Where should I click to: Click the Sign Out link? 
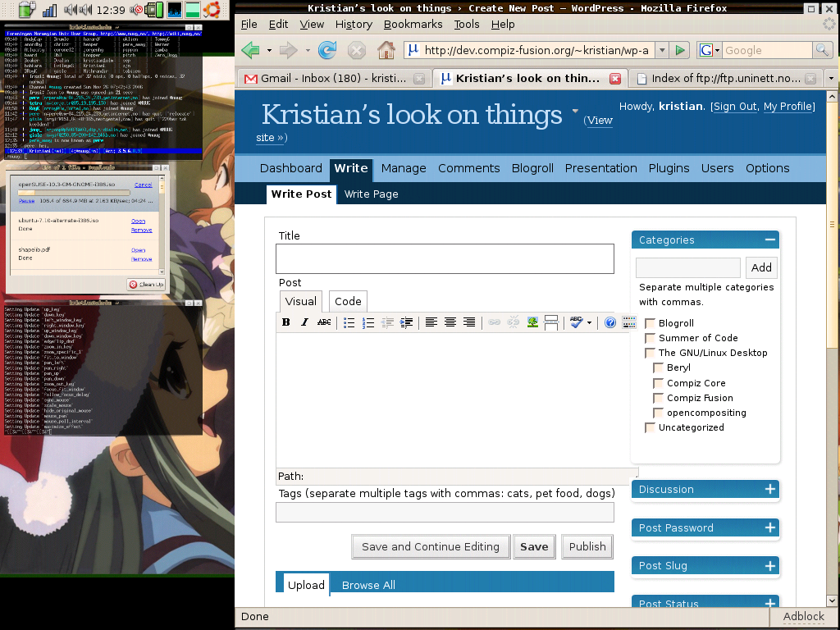(734, 107)
